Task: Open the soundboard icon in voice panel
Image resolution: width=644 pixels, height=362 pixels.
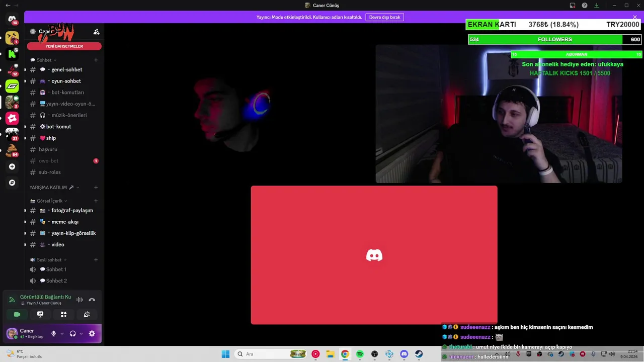Action: [x=87, y=314]
